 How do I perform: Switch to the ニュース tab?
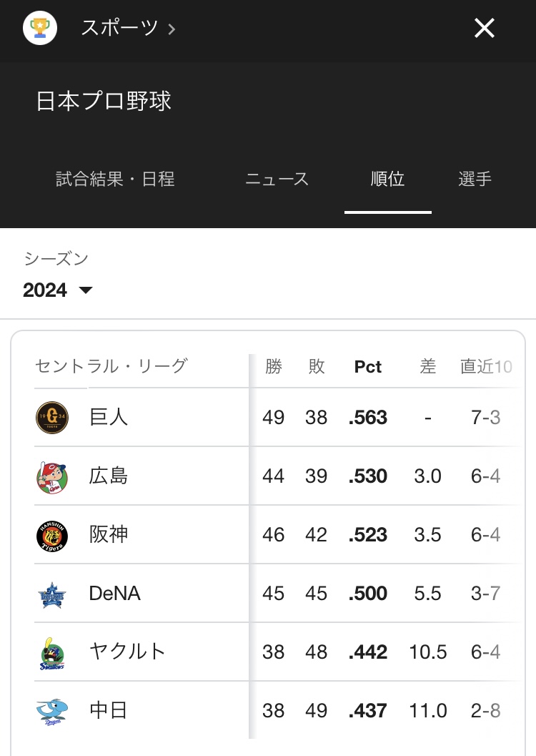coord(277,179)
